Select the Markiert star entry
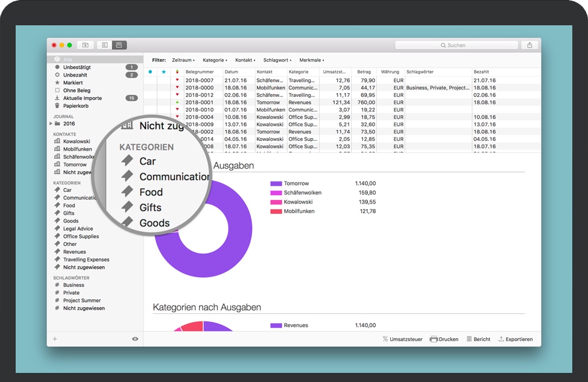 (x=72, y=83)
